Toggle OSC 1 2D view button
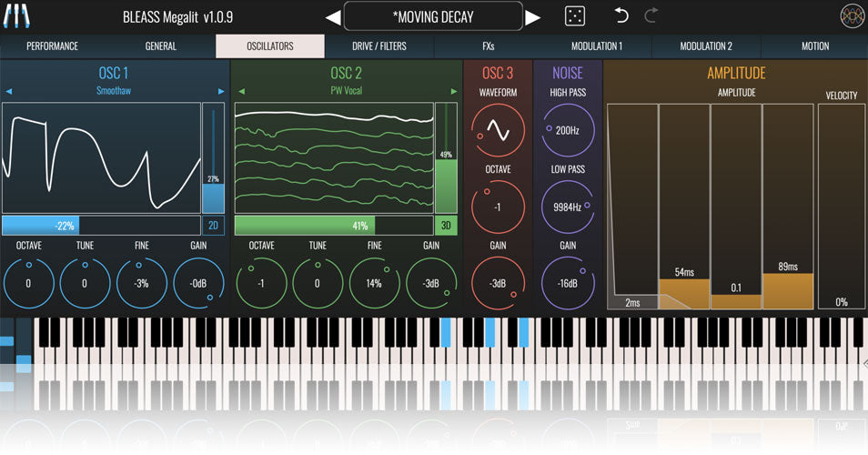 (x=213, y=226)
